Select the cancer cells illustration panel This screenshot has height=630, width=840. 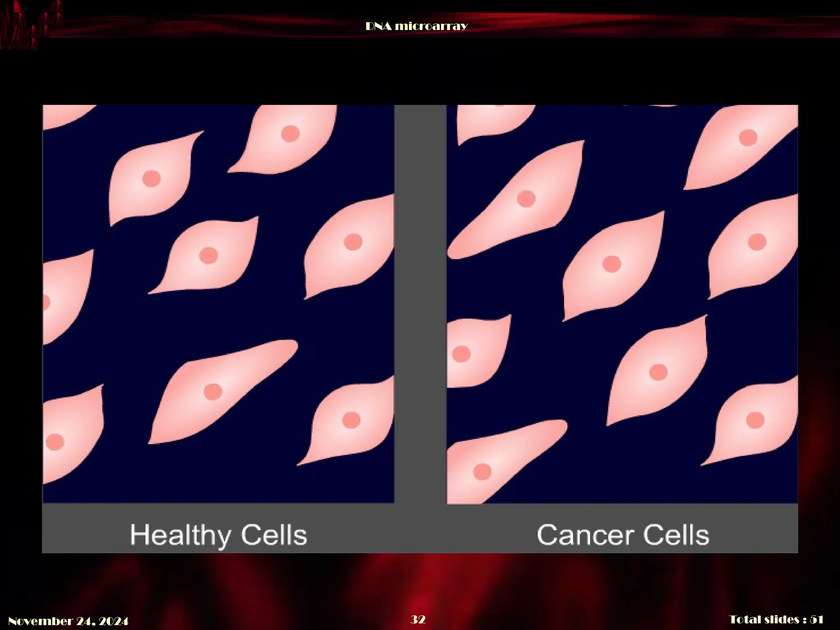pyautogui.click(x=622, y=304)
